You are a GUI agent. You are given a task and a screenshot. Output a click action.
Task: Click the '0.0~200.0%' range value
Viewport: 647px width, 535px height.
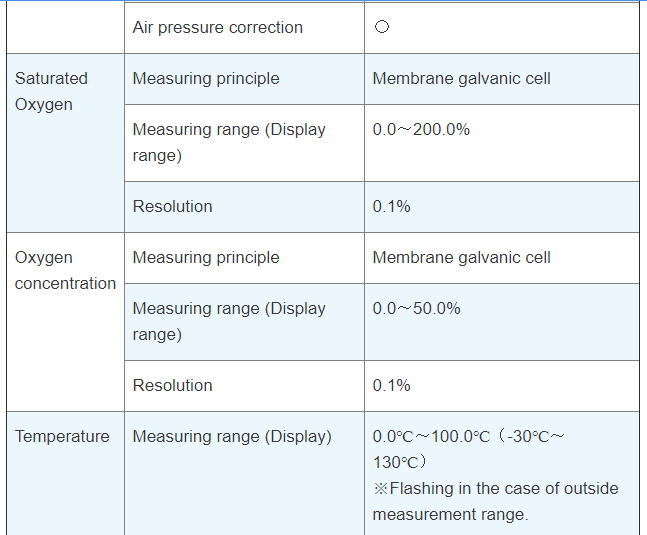(x=421, y=130)
